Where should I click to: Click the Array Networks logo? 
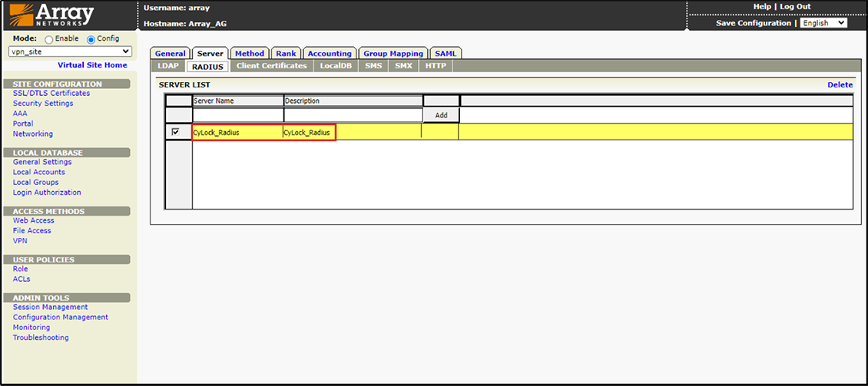tap(51, 15)
